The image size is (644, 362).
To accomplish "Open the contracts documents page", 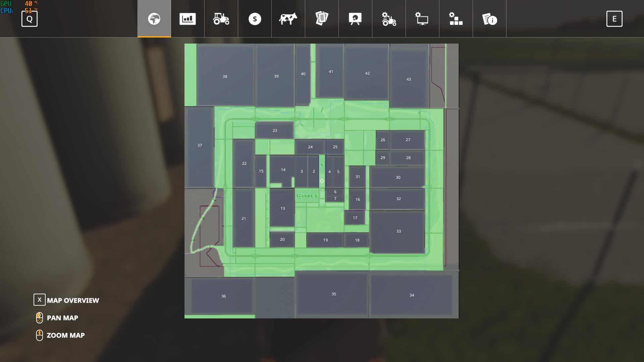I will click(322, 19).
